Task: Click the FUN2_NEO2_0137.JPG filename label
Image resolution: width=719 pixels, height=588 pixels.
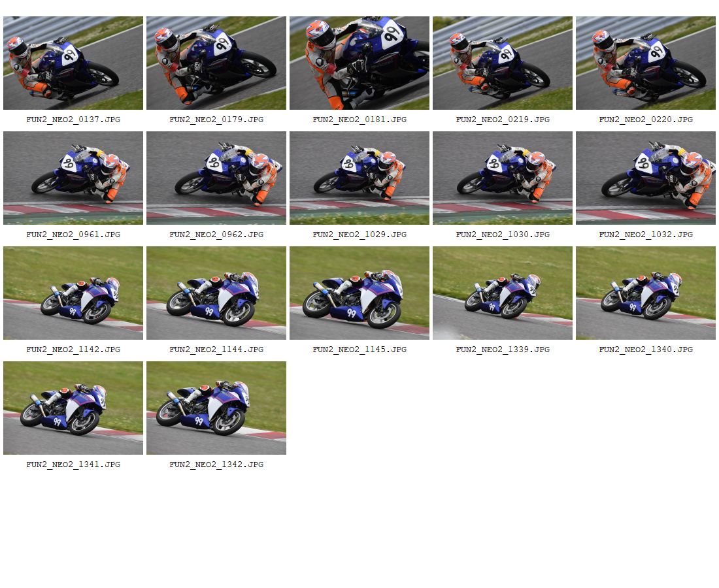Action: (73, 120)
